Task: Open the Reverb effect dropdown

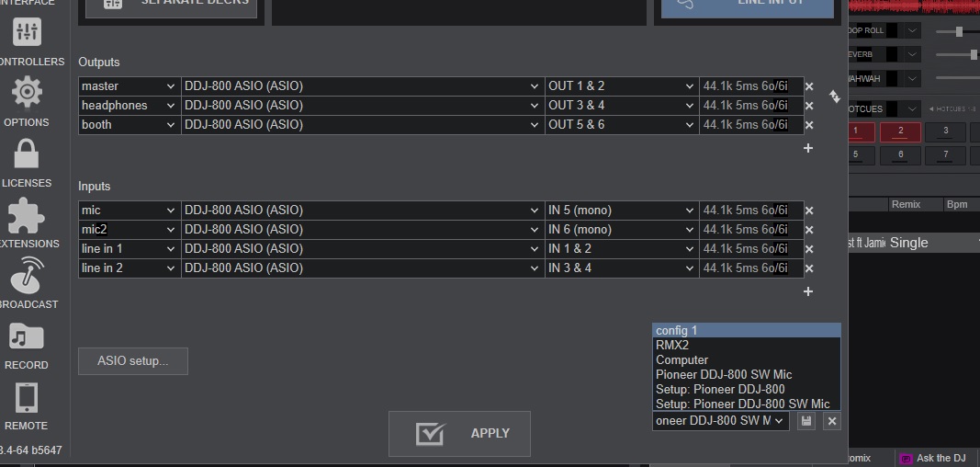Action: (x=913, y=54)
